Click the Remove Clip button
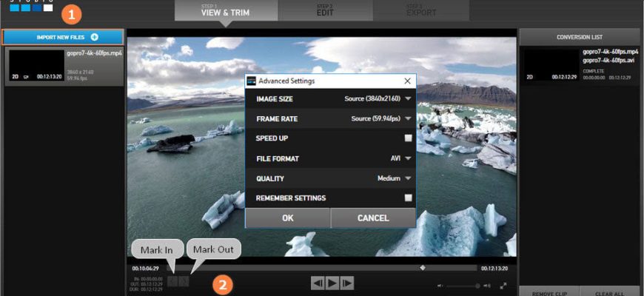Viewport: 644px width, 296px height. (549, 292)
